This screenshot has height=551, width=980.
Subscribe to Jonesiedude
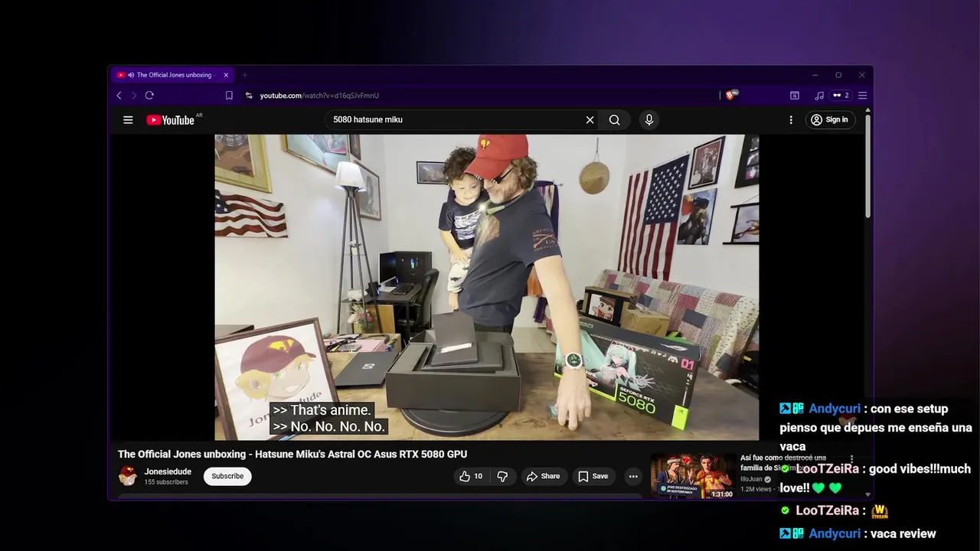[x=227, y=476]
